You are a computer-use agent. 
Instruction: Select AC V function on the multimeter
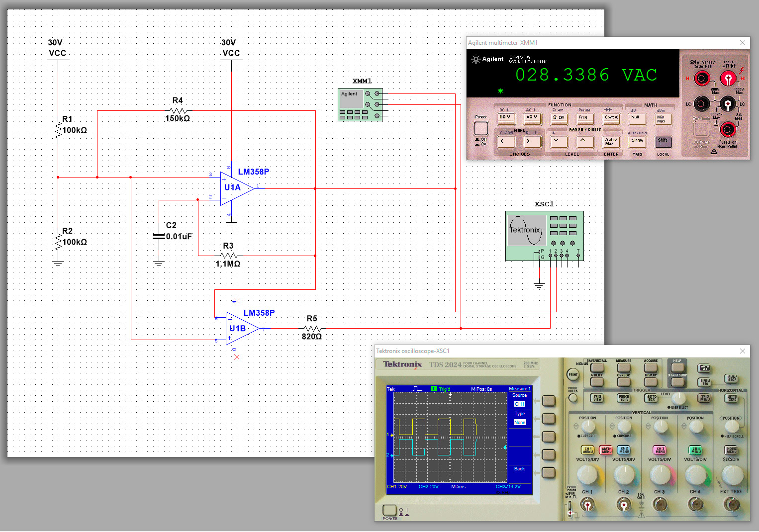pos(532,118)
